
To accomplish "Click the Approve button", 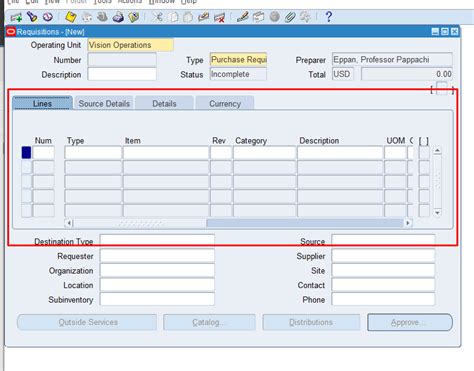I will click(410, 322).
